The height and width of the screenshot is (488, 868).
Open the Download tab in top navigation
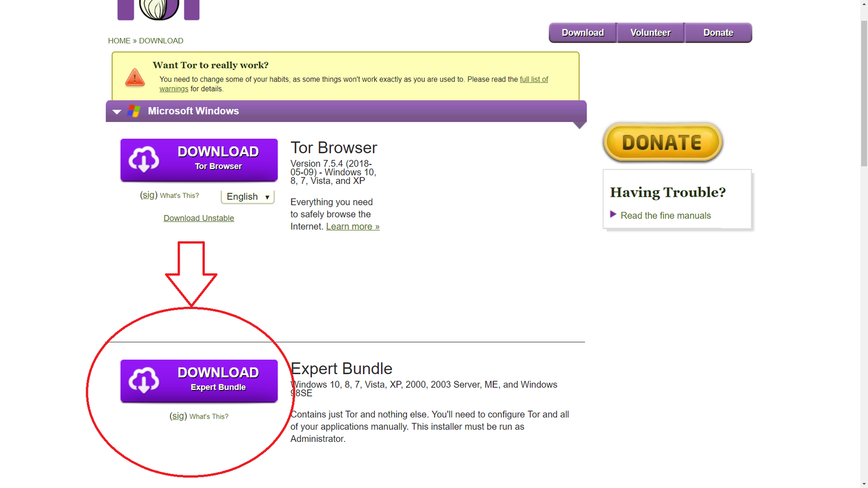(583, 33)
